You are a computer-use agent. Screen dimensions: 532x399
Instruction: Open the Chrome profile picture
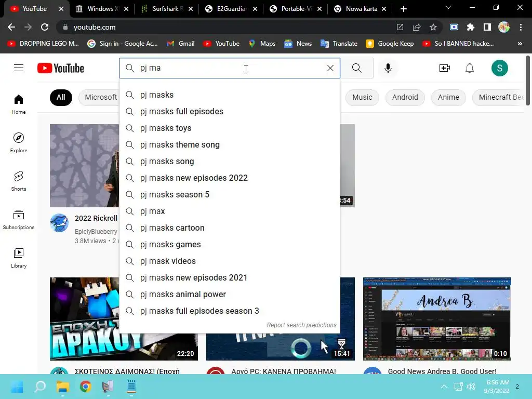point(504,27)
